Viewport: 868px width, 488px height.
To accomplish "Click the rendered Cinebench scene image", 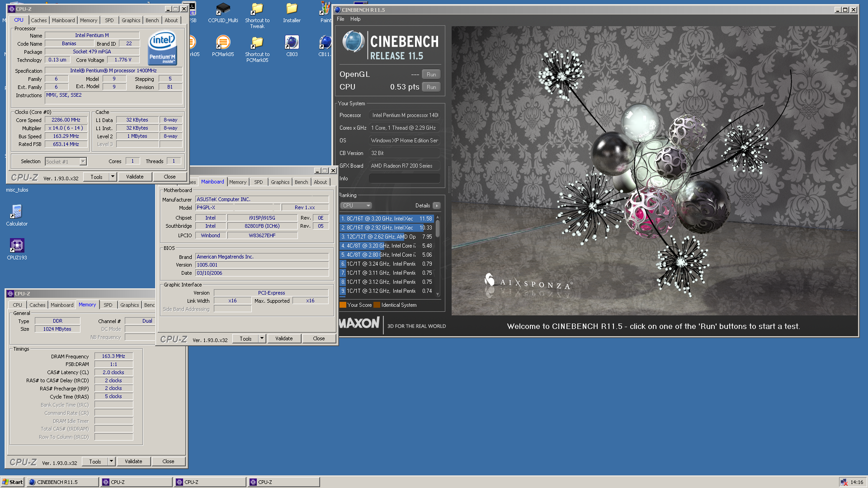I will coord(654,171).
